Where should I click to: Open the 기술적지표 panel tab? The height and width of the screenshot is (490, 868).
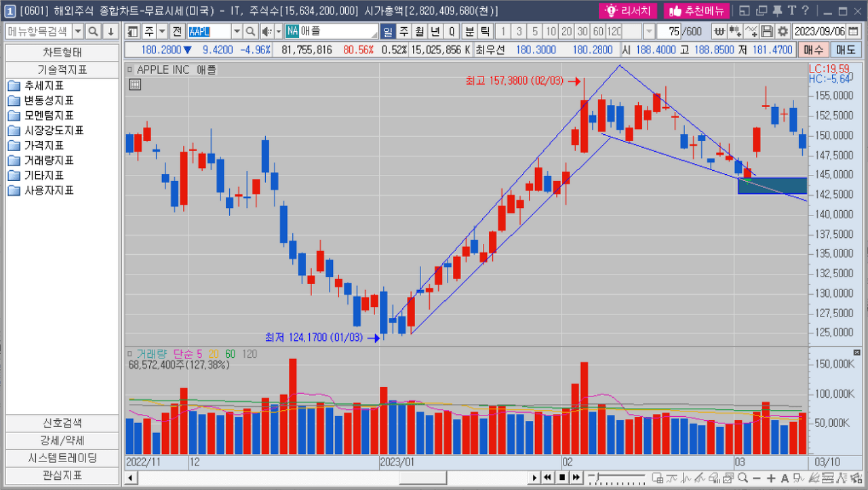62,69
